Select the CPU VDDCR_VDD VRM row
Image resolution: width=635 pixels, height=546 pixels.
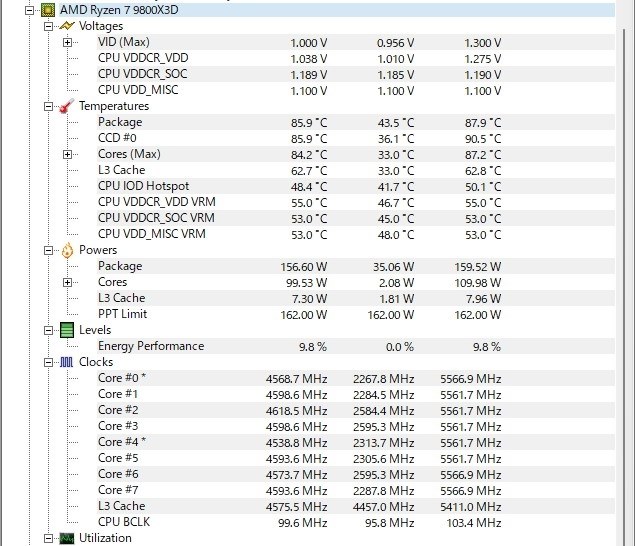click(x=356, y=202)
